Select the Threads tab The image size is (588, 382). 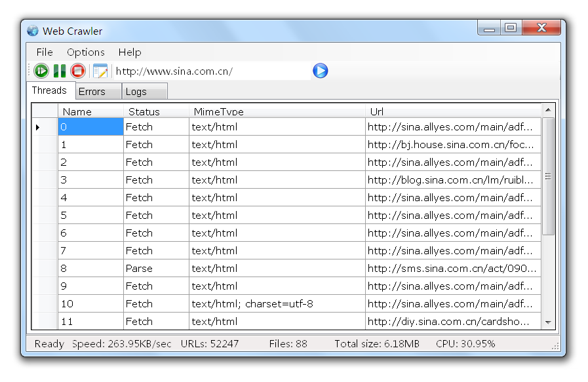pos(50,90)
